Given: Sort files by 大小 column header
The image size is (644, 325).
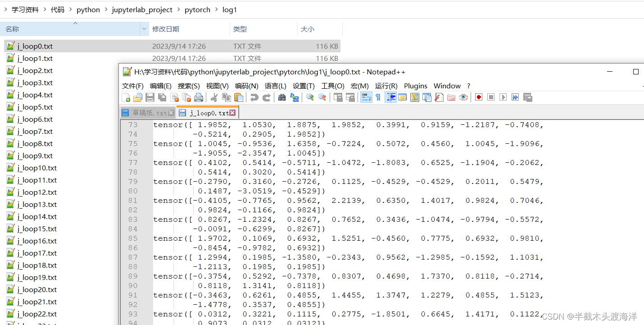Looking at the screenshot, I should coord(320,29).
